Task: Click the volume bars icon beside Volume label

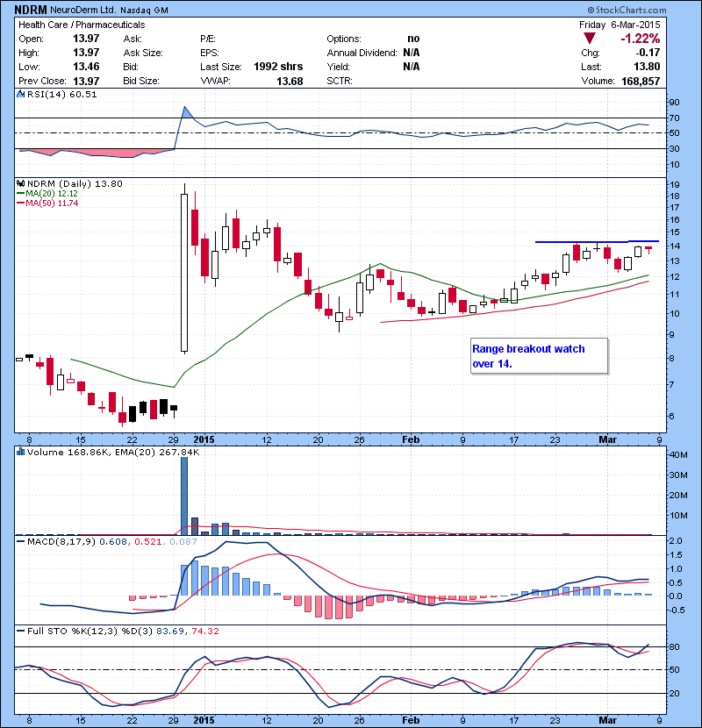Action: pyautogui.click(x=20, y=452)
